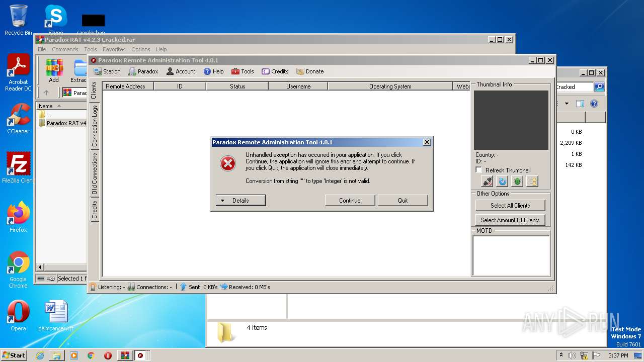Click the disconnect plug icon under Thumbnail Info
Image resolution: width=644 pixels, height=362 pixels.
[487, 182]
